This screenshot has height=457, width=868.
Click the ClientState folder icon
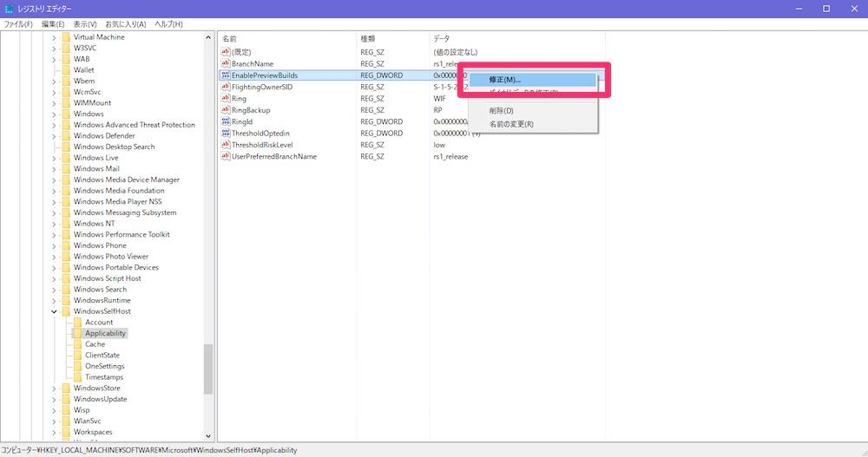pyautogui.click(x=77, y=356)
